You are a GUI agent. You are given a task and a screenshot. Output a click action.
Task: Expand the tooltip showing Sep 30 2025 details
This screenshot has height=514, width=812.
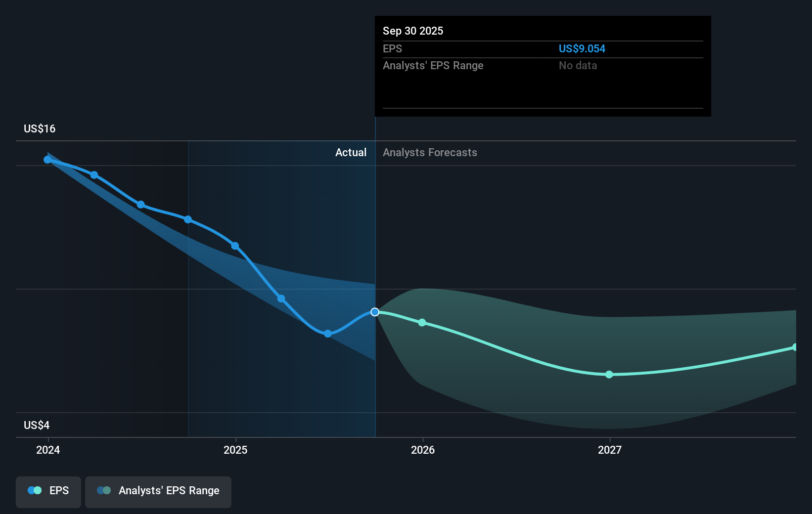pos(542,66)
